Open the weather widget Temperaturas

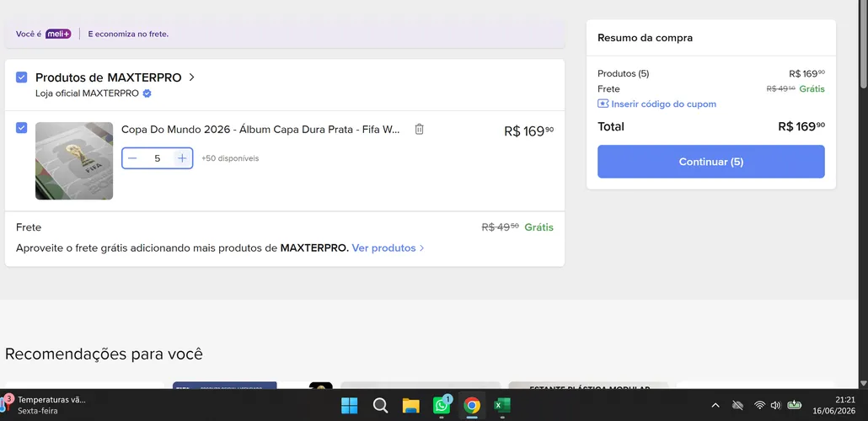pos(45,405)
